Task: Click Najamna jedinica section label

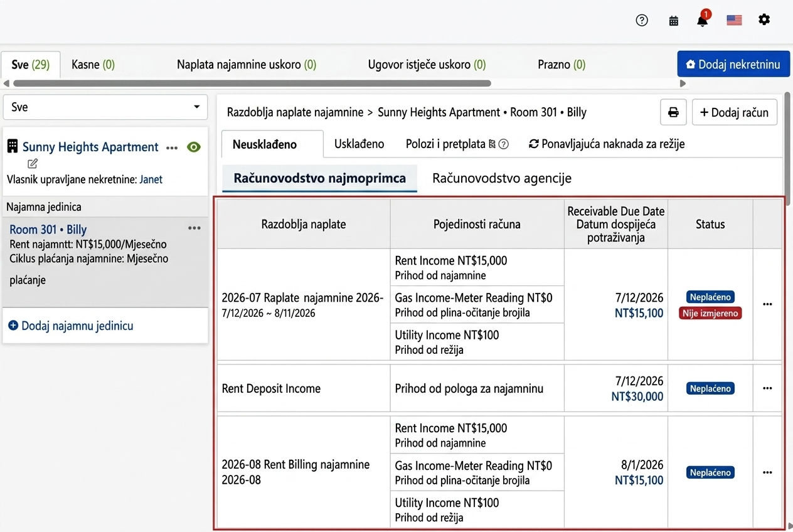Action: (x=44, y=206)
